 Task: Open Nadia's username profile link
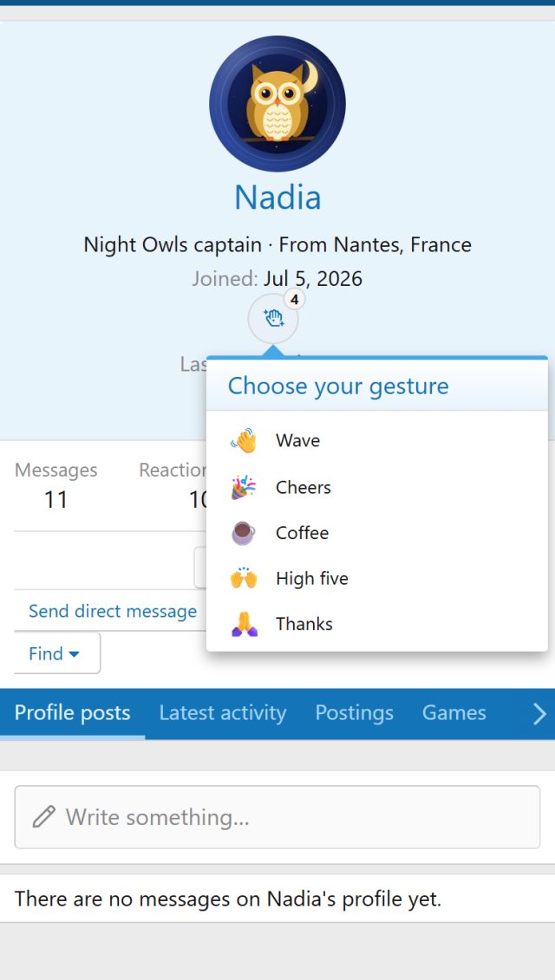point(277,198)
